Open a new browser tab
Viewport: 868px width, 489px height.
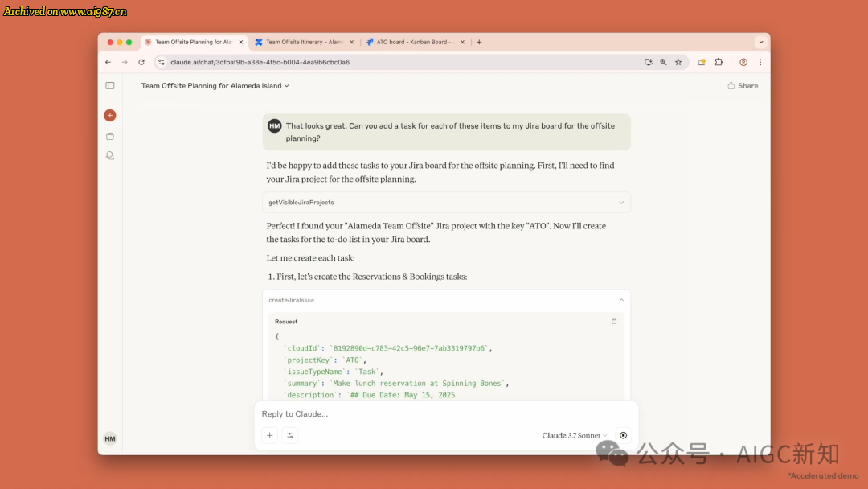479,42
